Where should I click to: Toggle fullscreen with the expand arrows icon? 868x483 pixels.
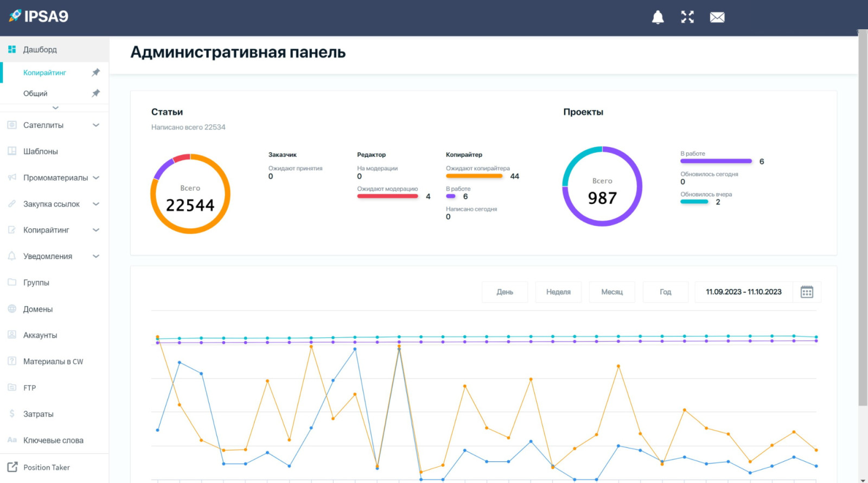pos(687,17)
